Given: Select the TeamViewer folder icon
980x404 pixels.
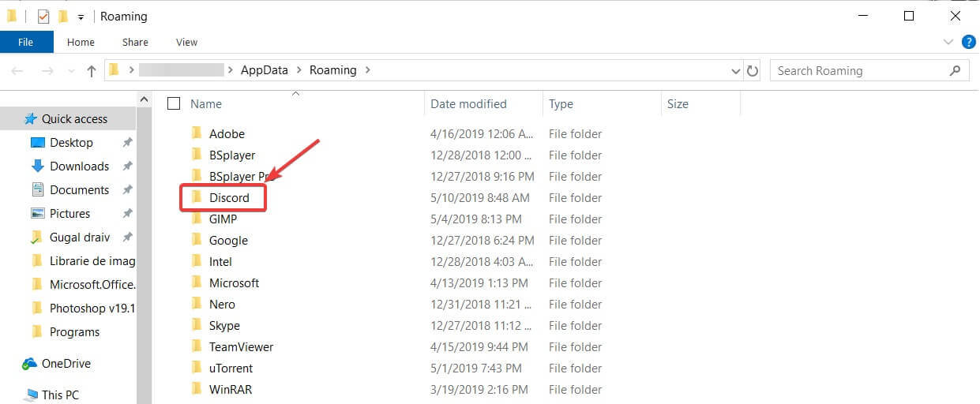Looking at the screenshot, I should click(x=197, y=346).
